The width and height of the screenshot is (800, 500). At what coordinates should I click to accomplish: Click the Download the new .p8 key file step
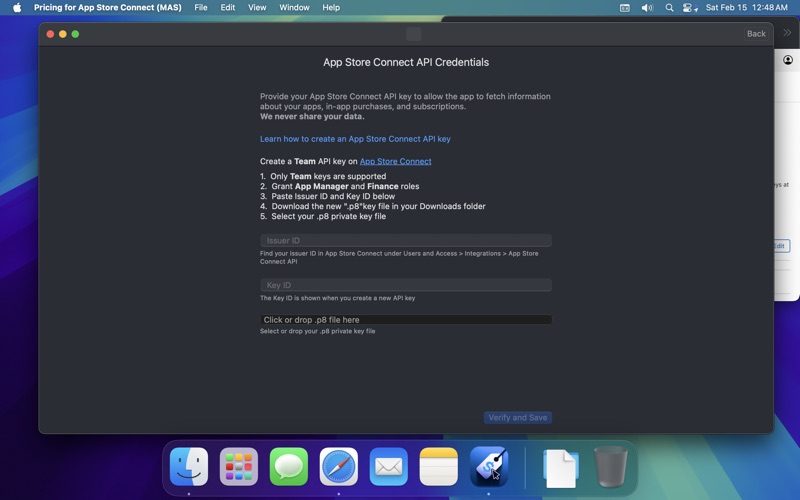372,206
